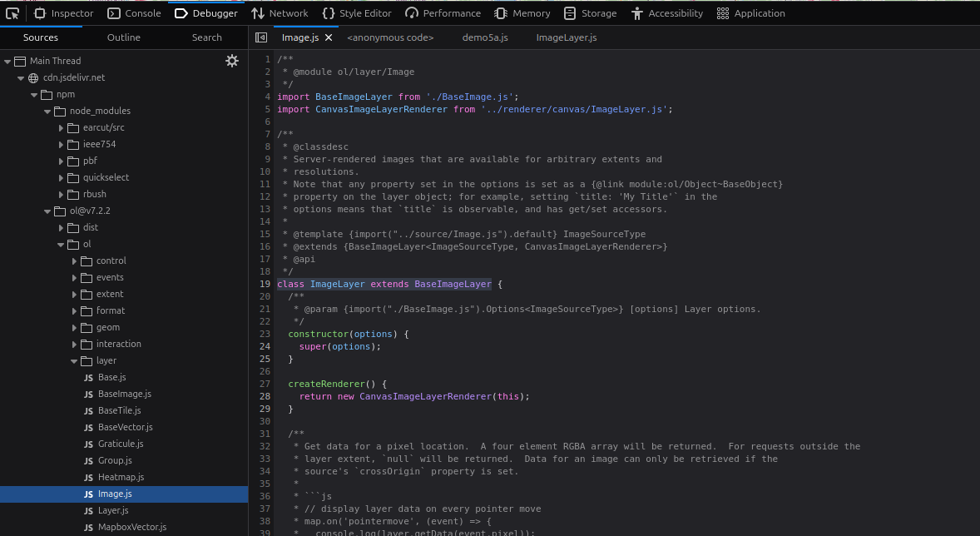
Task: Open the Memory panel
Action: pyautogui.click(x=522, y=13)
